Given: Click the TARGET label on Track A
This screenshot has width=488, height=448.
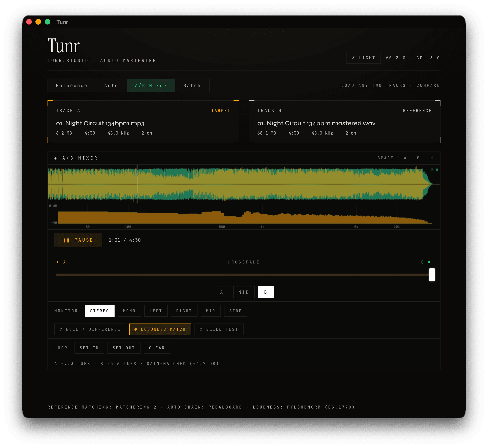Looking at the screenshot, I should pyautogui.click(x=221, y=111).
